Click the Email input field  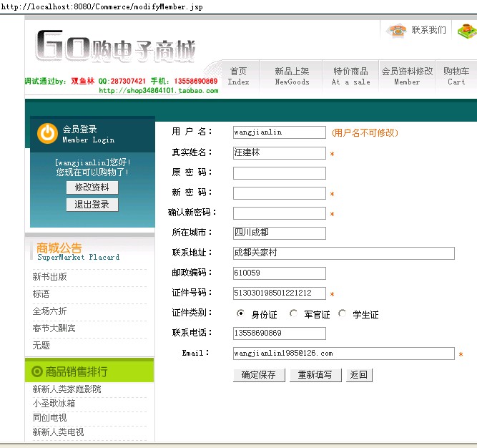(344, 354)
